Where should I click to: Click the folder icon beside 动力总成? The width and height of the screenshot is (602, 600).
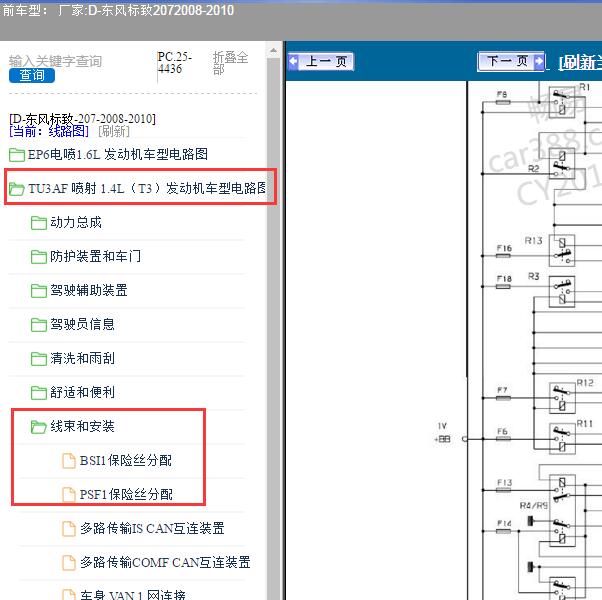tap(39, 223)
